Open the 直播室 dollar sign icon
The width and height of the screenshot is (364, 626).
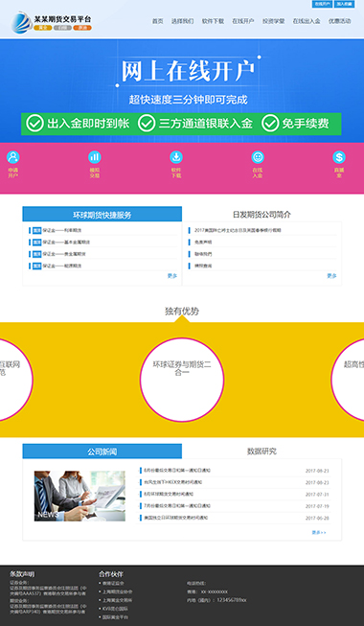coord(339,157)
